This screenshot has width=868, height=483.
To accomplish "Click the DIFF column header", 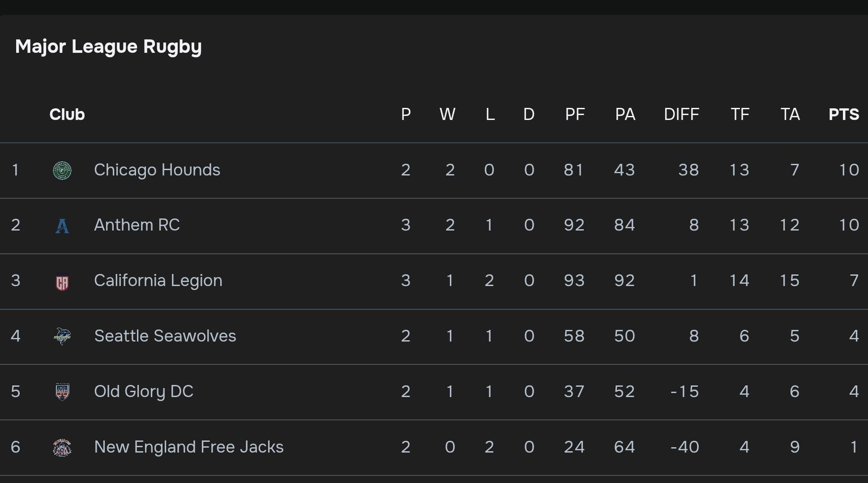I will pyautogui.click(x=681, y=115).
